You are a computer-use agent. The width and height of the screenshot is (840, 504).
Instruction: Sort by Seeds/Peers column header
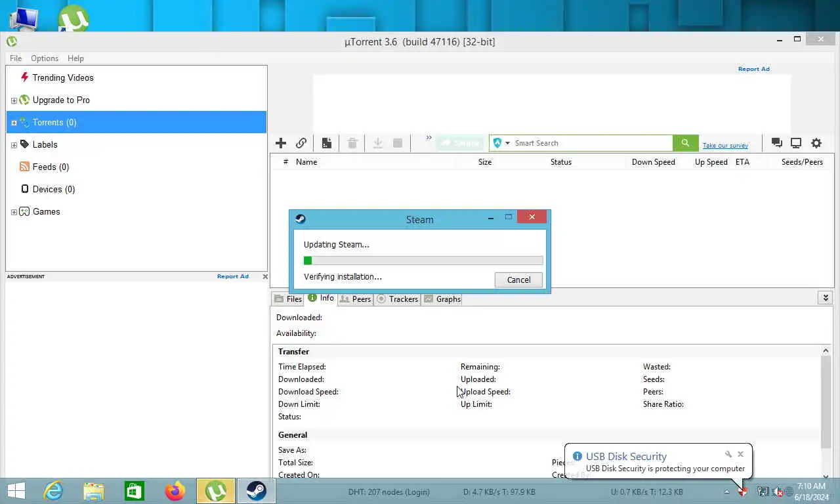tap(802, 162)
